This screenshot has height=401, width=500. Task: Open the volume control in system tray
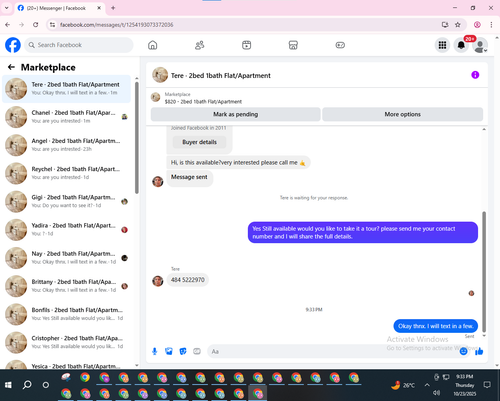[x=436, y=393]
